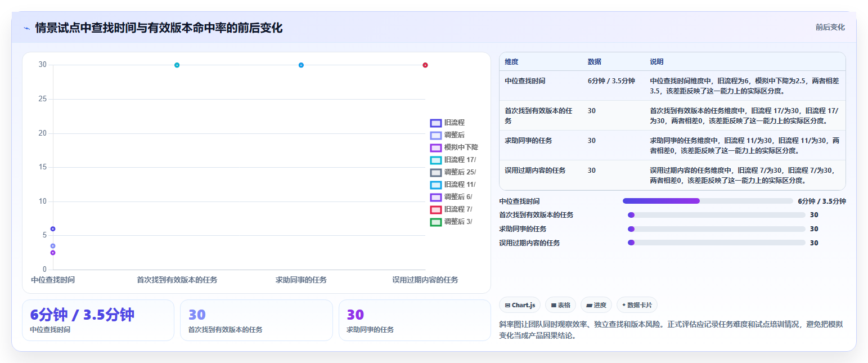Click the 中位查找时间 x-axis label

pyautogui.click(x=53, y=280)
